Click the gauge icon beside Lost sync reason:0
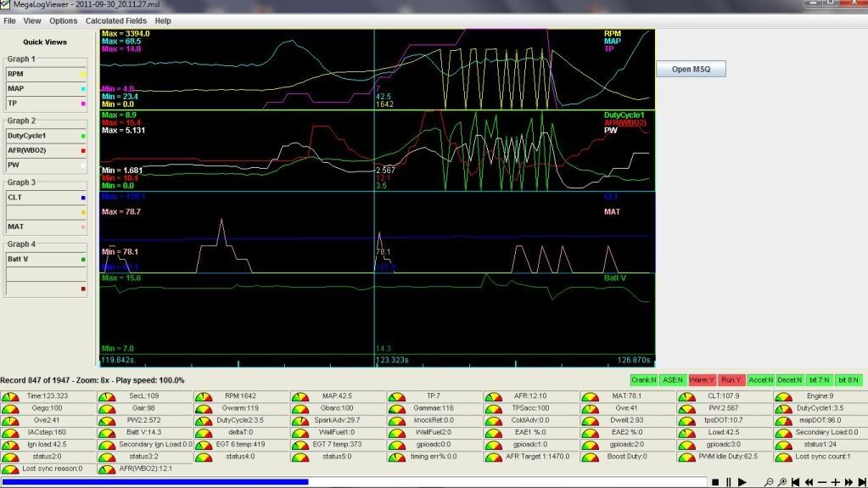The image size is (868, 488). tap(10, 469)
